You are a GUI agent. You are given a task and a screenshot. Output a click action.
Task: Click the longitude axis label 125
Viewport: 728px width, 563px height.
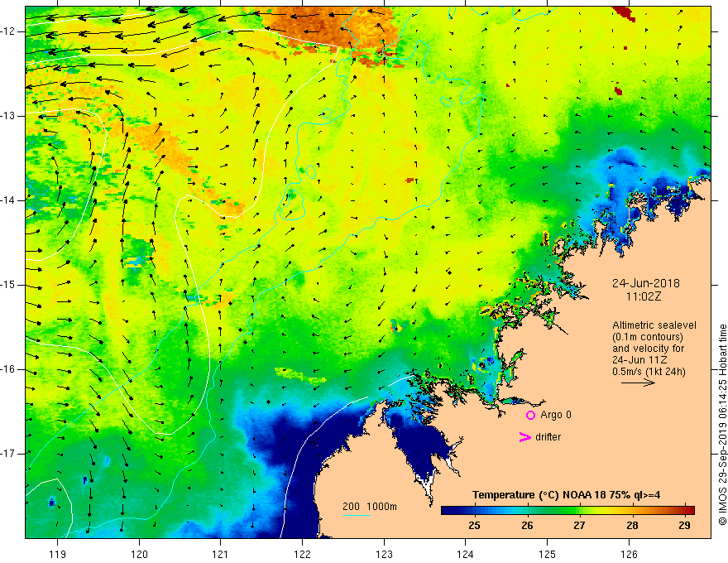tap(548, 554)
